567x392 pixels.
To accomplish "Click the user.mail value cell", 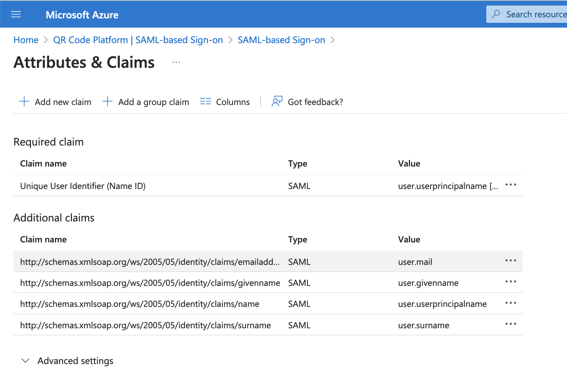I will 415,262.
